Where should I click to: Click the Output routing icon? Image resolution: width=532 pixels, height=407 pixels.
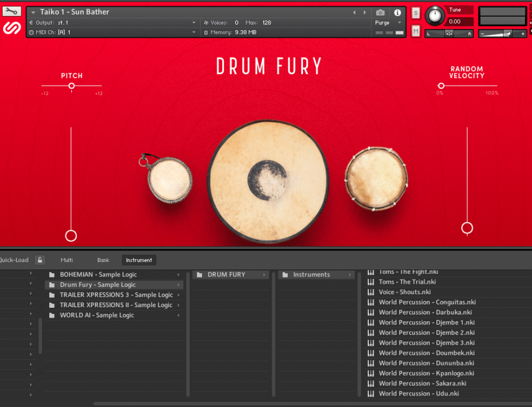pyautogui.click(x=31, y=23)
